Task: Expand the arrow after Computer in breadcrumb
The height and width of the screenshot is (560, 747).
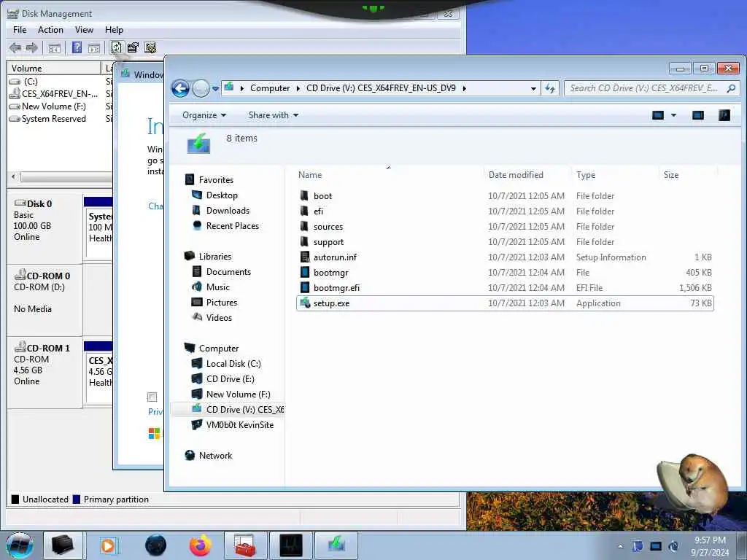Action: (298, 88)
